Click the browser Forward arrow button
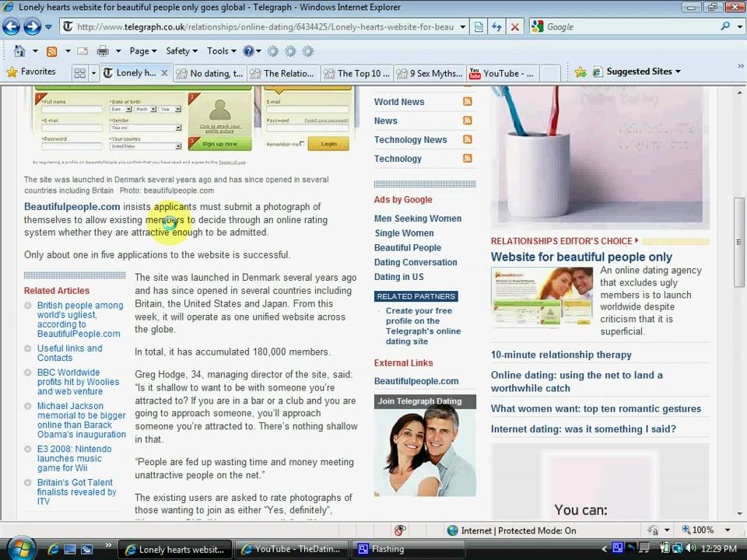The image size is (747, 560). pos(32,26)
